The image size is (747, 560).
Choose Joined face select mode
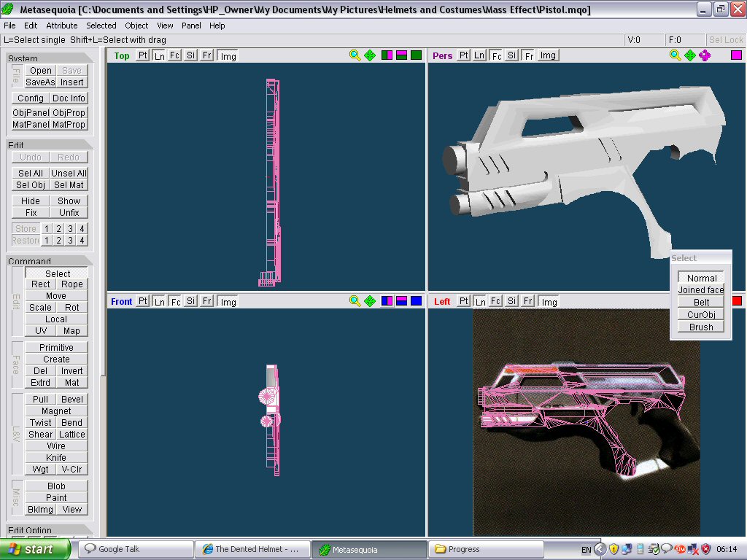701,289
